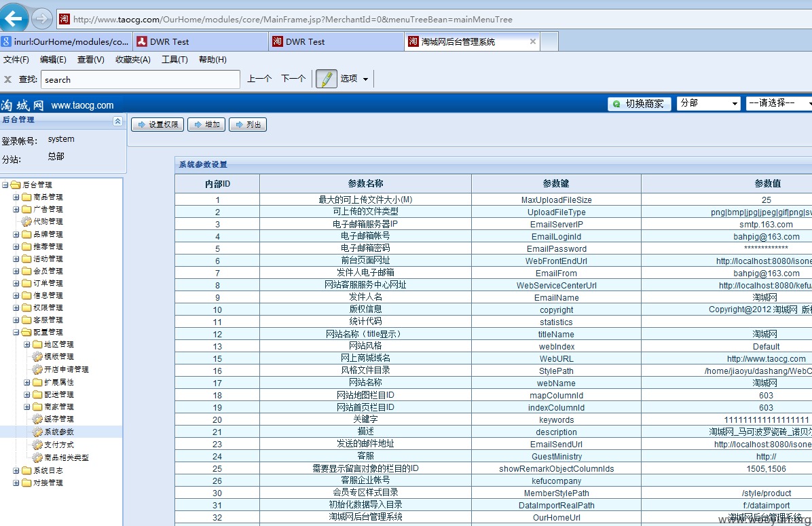Open 扩展属性 in the tree
The image size is (812, 526).
click(x=59, y=382)
